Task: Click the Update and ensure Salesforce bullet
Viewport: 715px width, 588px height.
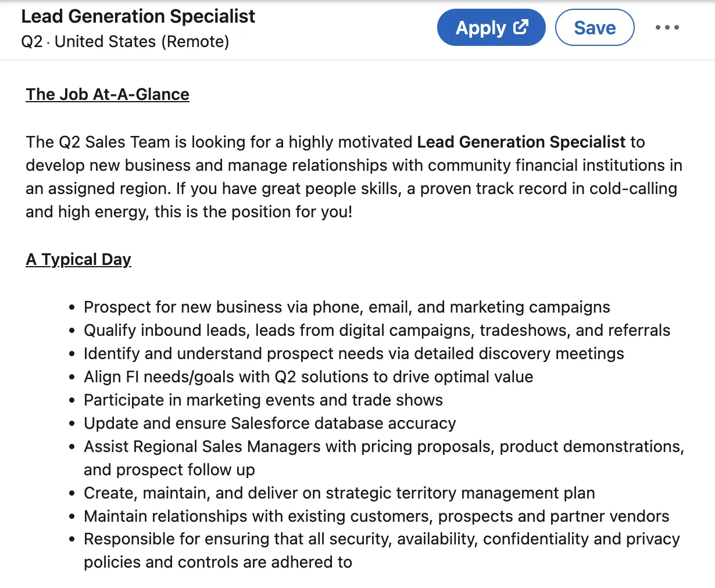Action: coord(270,423)
